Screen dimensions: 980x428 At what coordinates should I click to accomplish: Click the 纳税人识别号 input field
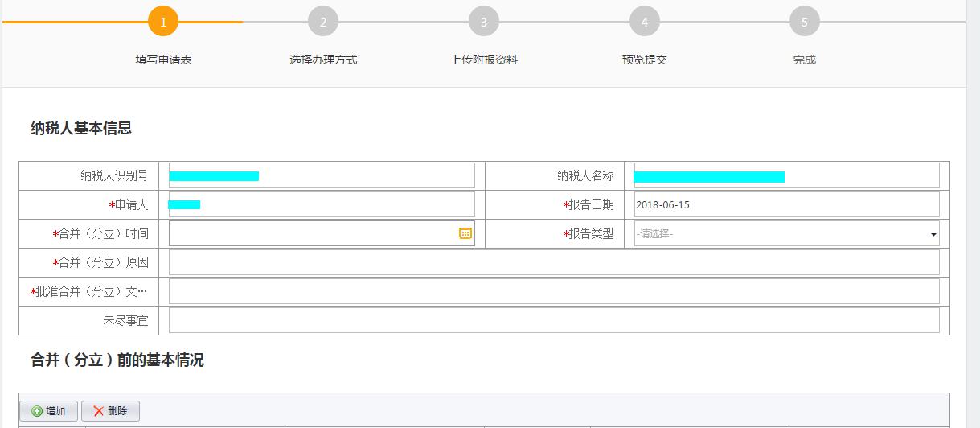click(322, 175)
